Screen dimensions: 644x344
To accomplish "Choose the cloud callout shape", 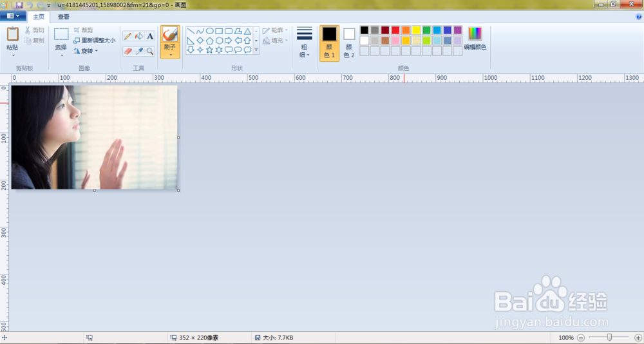I will point(247,50).
